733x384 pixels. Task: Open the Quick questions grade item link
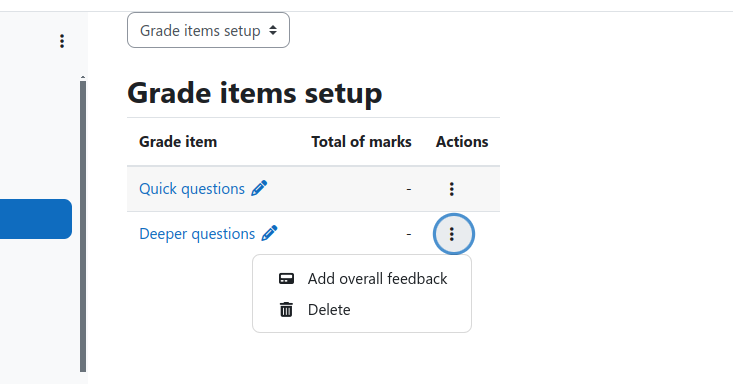[192, 188]
